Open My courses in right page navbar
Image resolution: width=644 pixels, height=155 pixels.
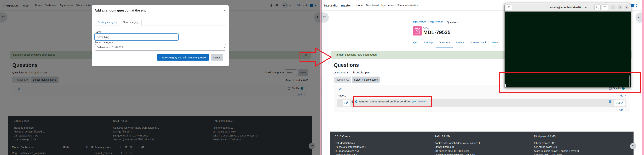(388, 5)
